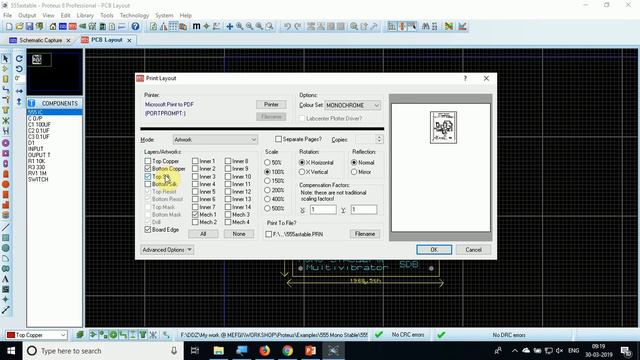Click the Y-mirror vertical flip icon
Viewport: 640px width, 360px height.
tap(19, 101)
